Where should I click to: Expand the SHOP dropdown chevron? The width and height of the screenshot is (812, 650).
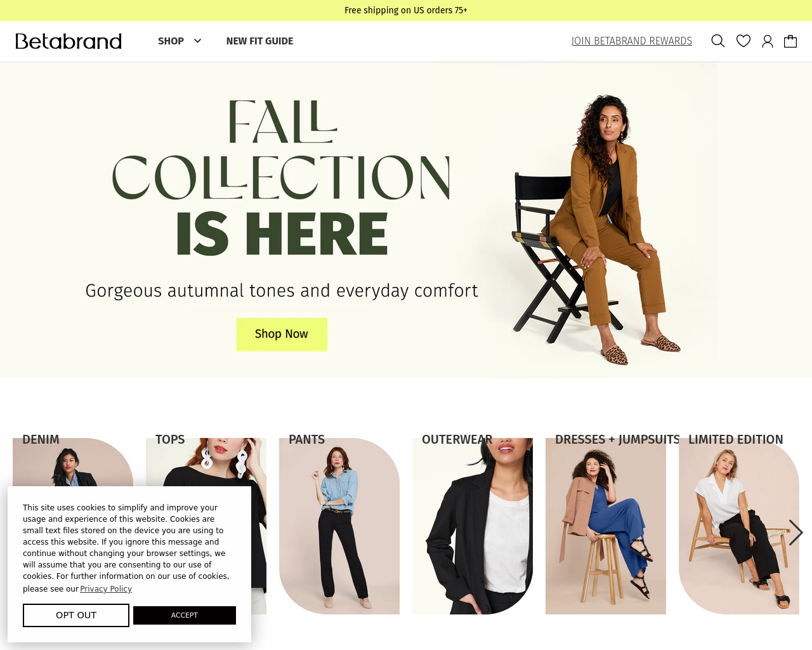[197, 41]
